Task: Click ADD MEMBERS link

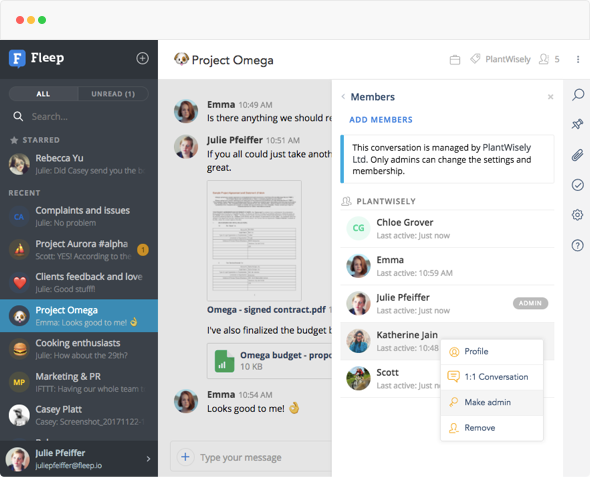Action: [x=381, y=120]
